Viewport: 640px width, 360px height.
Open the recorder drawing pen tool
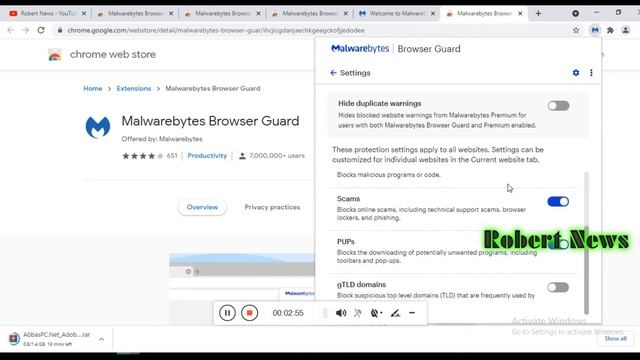tap(395, 313)
